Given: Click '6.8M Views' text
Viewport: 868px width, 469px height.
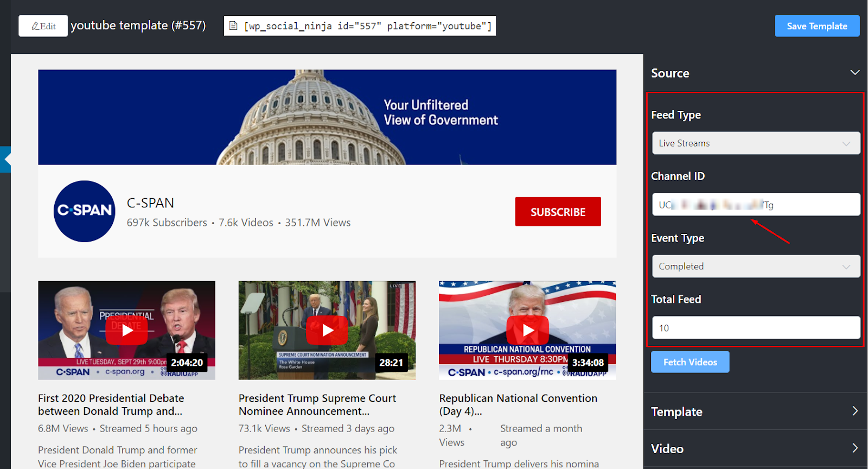Looking at the screenshot, I should click(63, 429).
